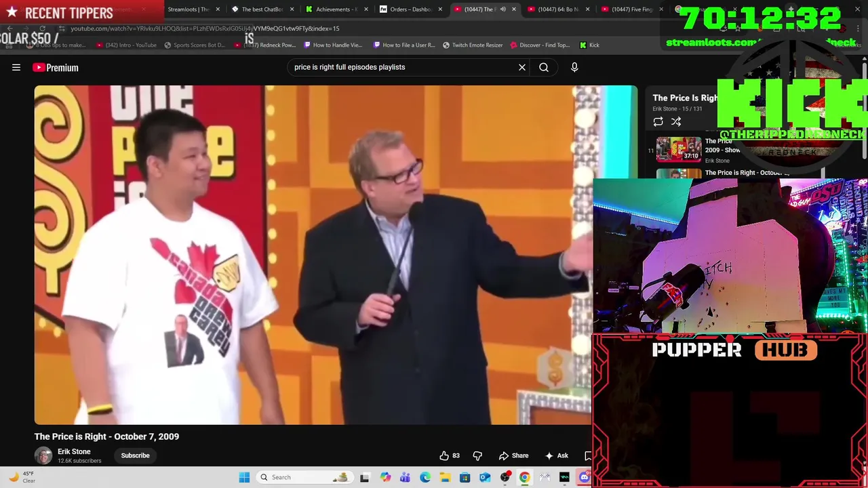Switch to '(10447) 64: Bo N' tab
This screenshot has width=868, height=488.
click(x=557, y=9)
